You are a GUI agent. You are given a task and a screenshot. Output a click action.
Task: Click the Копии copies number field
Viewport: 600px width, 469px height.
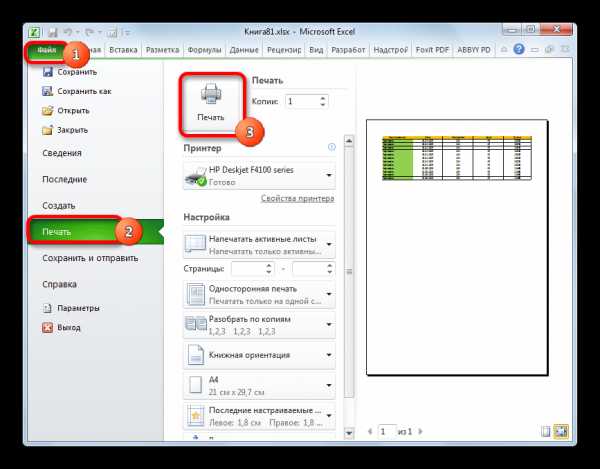pos(302,101)
